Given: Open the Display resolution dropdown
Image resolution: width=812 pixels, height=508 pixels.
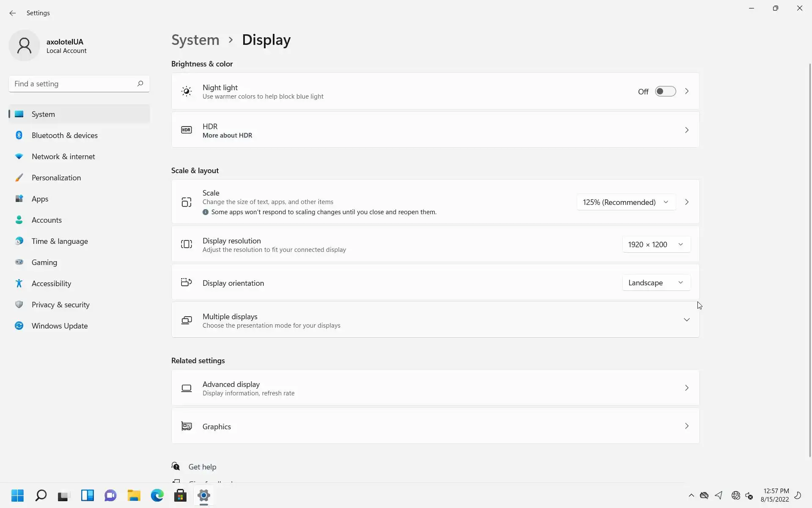Looking at the screenshot, I should click(x=656, y=245).
